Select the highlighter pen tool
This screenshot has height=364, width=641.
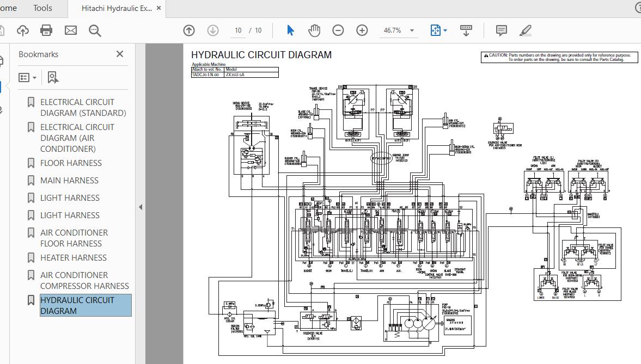click(x=526, y=30)
